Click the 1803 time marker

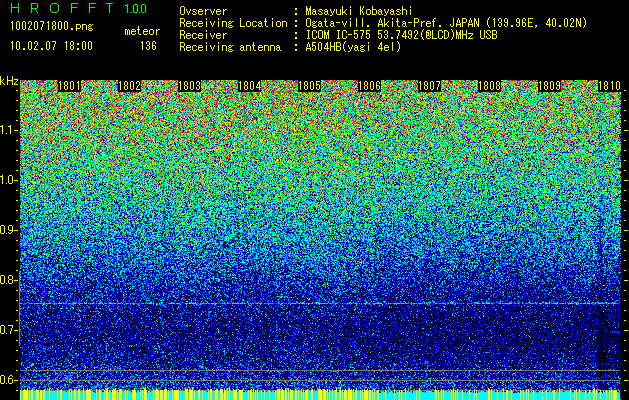point(189,86)
